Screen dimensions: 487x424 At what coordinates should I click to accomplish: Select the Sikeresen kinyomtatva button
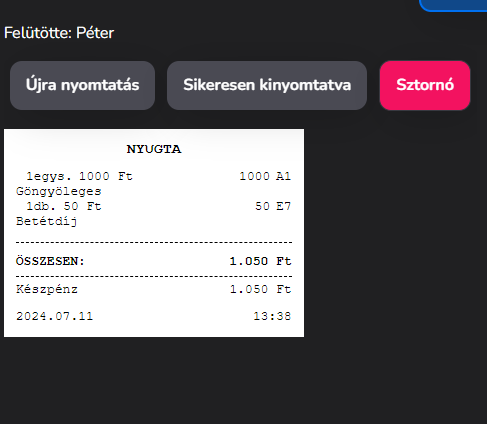(x=267, y=85)
